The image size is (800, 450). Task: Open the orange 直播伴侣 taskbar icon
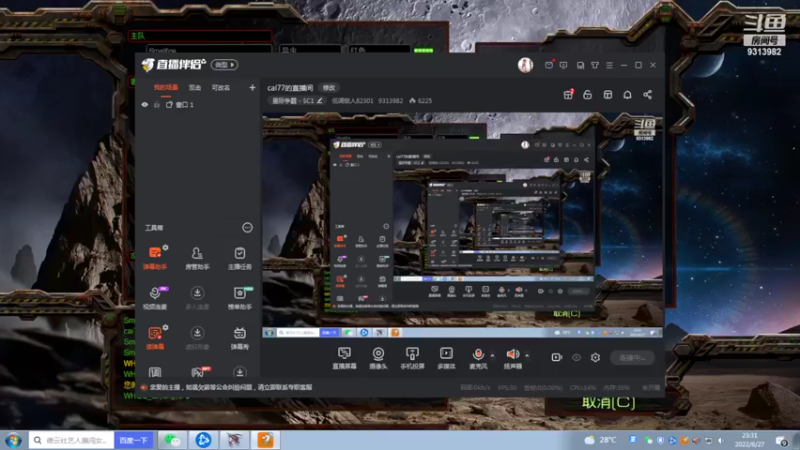coord(265,440)
